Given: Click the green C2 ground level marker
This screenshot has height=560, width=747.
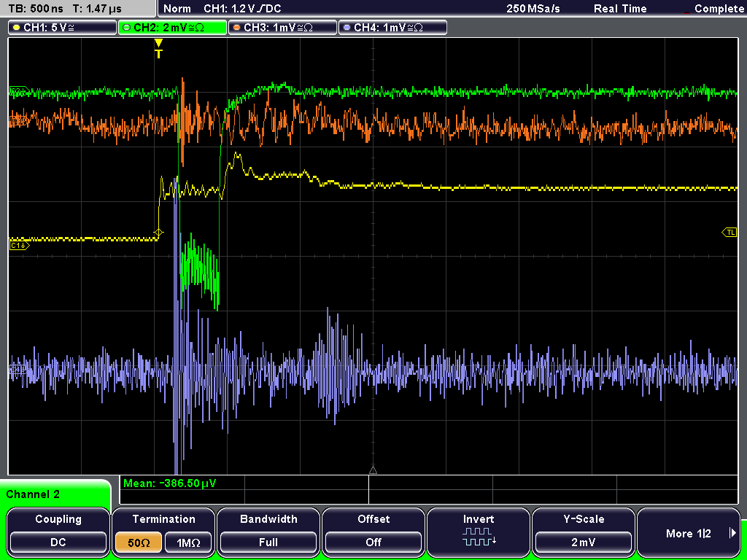Looking at the screenshot, I should tap(19, 90).
